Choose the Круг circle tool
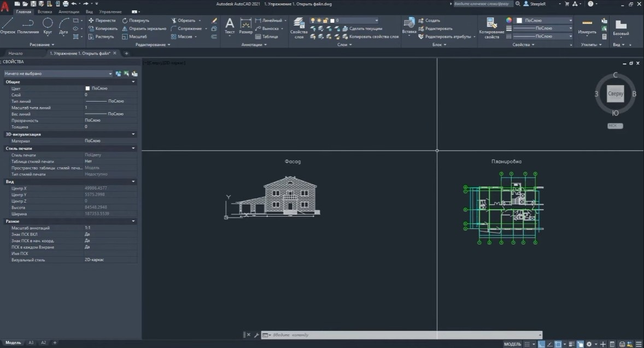The height and width of the screenshot is (348, 644). (x=48, y=26)
